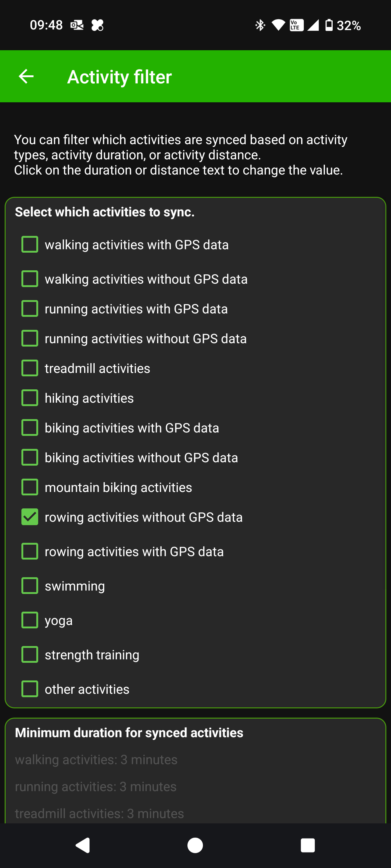Image resolution: width=391 pixels, height=868 pixels.
Task: Tick the swimming checkbox
Action: (x=30, y=586)
